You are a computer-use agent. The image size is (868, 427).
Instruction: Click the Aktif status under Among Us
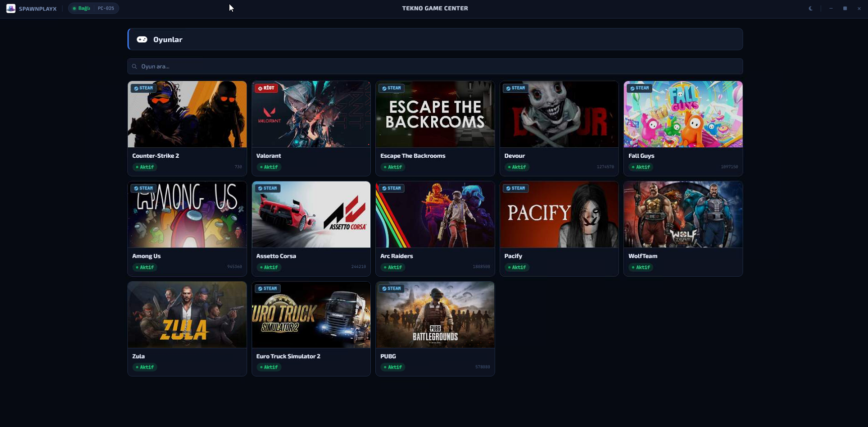click(x=145, y=267)
